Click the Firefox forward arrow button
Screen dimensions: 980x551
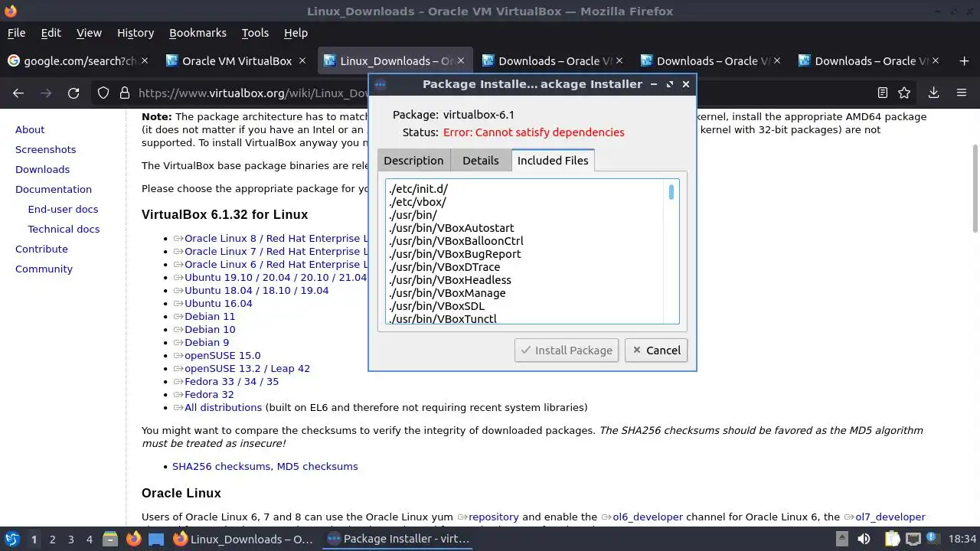[46, 93]
